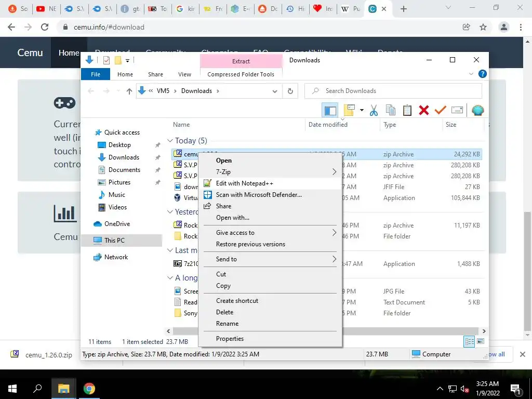Select Copy in the context menu
The height and width of the screenshot is (399, 532).
270,286
